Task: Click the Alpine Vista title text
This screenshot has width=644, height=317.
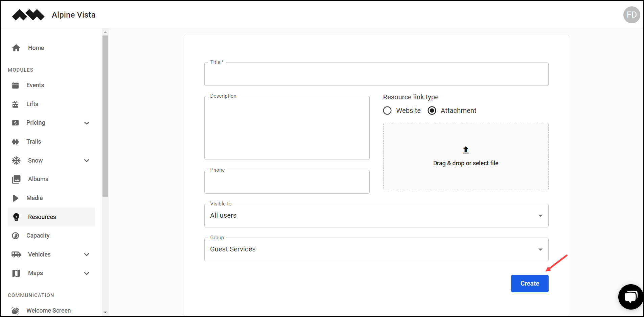Action: point(74,15)
